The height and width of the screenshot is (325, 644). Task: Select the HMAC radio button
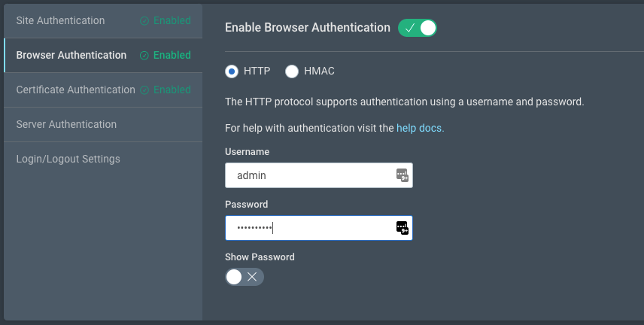[x=292, y=71]
